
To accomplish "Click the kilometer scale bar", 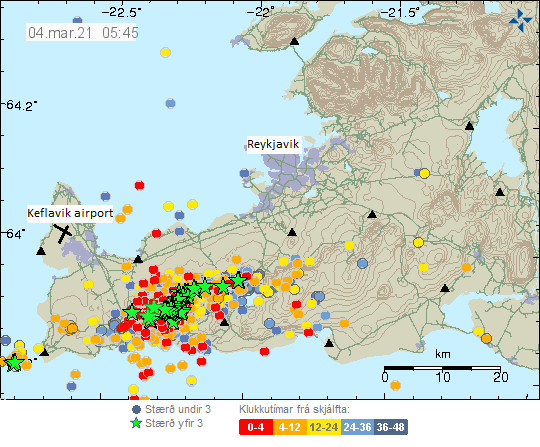I will (443, 368).
